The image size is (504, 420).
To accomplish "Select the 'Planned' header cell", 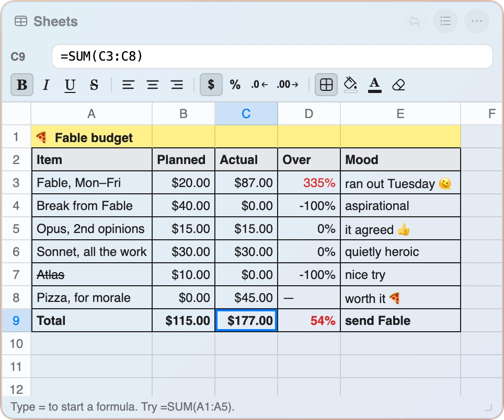I will 184,159.
